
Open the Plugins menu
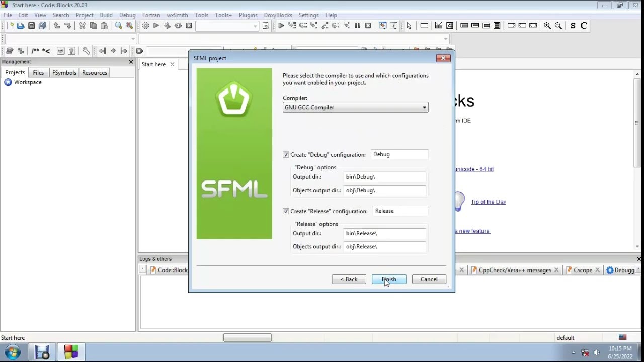click(248, 15)
